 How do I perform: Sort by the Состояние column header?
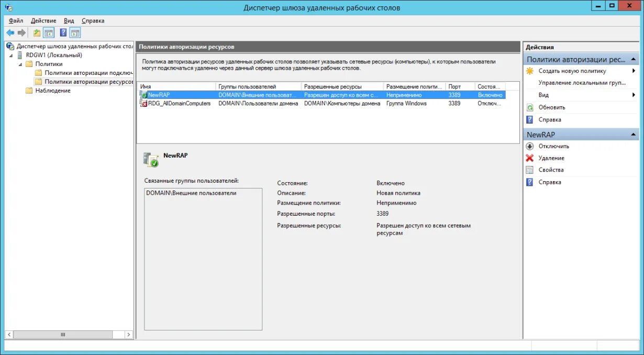pyautogui.click(x=490, y=86)
